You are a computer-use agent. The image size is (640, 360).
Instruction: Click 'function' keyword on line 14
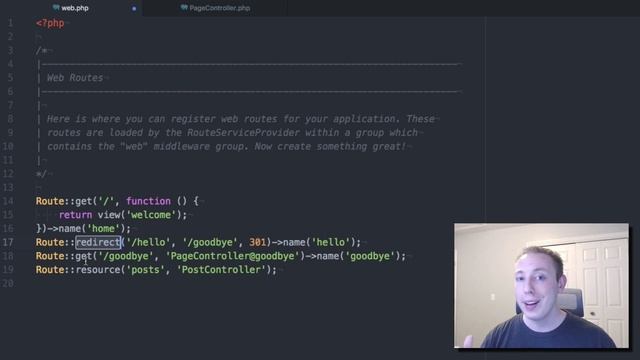point(149,201)
